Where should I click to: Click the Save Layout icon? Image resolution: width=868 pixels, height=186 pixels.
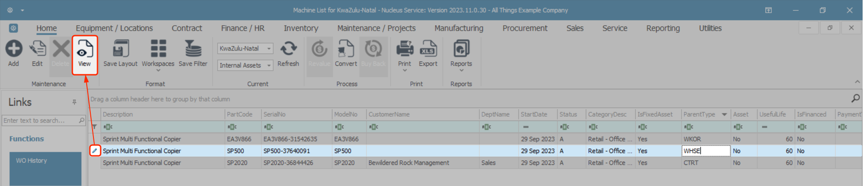(120, 49)
